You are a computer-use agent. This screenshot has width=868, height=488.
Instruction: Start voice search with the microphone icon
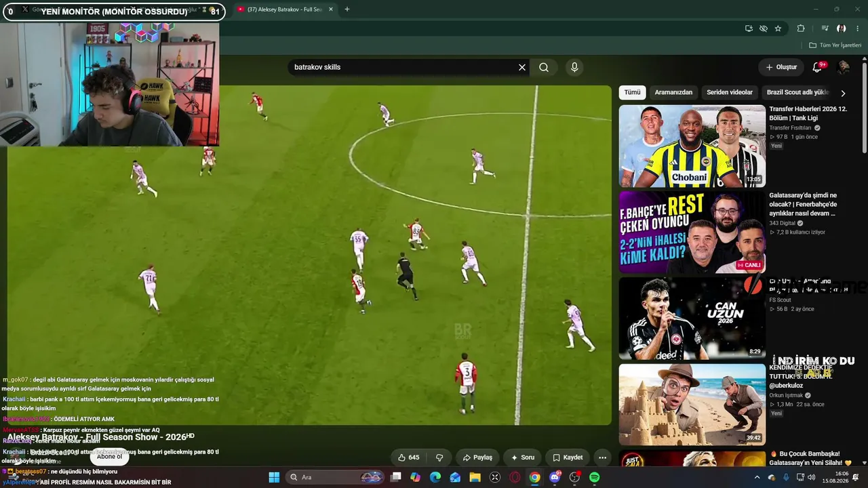[574, 67]
